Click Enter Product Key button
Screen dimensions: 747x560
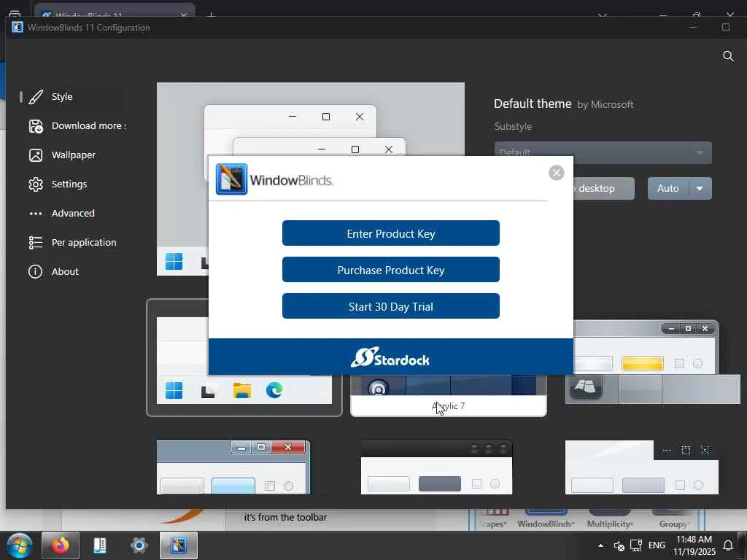(x=391, y=233)
